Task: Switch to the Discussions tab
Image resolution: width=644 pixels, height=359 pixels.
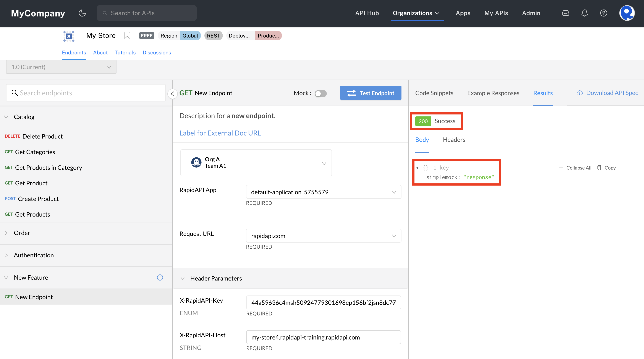Action: pos(157,53)
